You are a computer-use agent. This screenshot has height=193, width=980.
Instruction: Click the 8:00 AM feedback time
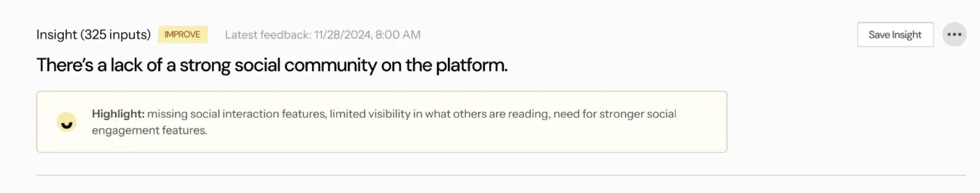[x=398, y=35]
